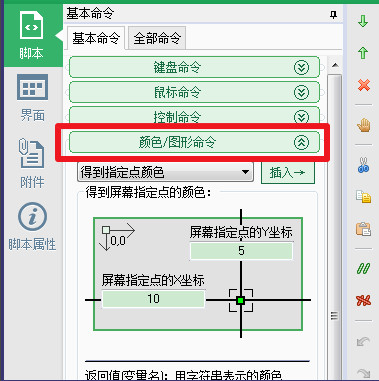Click the scrollbar up arrow

coord(335,65)
